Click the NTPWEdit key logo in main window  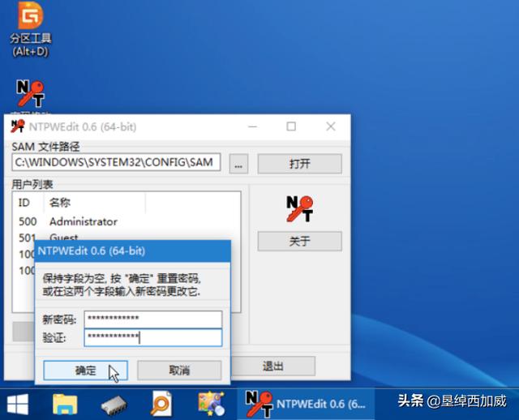(x=298, y=208)
